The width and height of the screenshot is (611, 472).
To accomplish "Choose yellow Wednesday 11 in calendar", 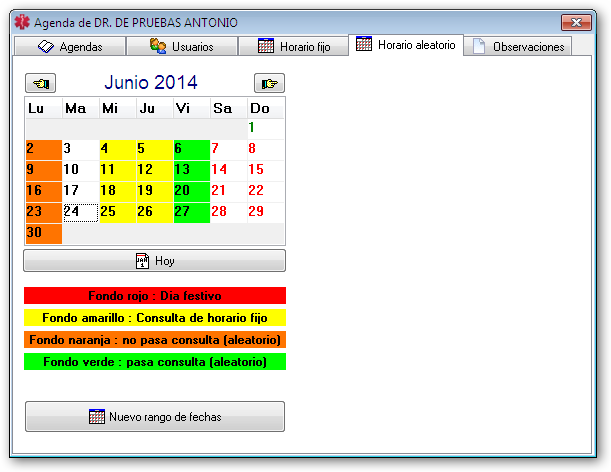I will pos(117,170).
